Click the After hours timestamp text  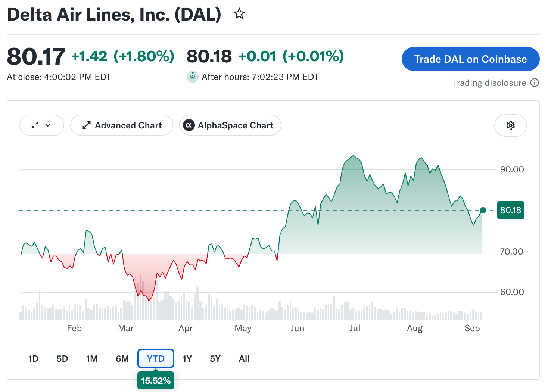coord(260,77)
